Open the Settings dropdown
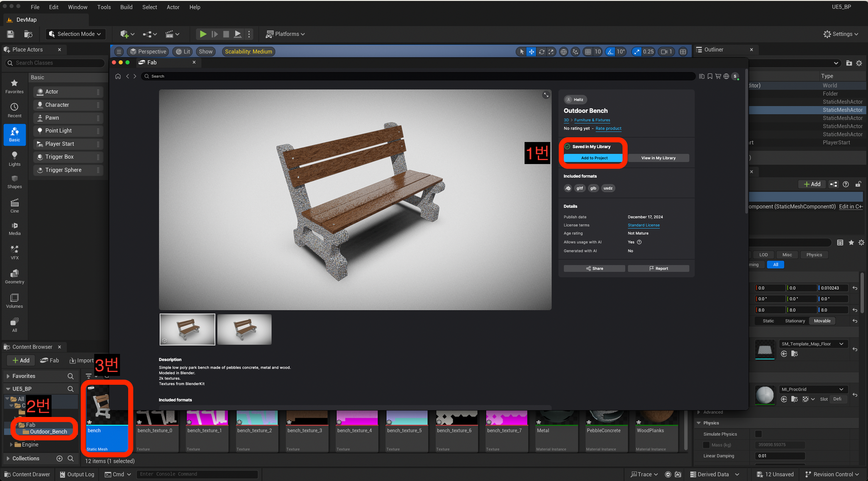868x481 pixels. click(840, 34)
